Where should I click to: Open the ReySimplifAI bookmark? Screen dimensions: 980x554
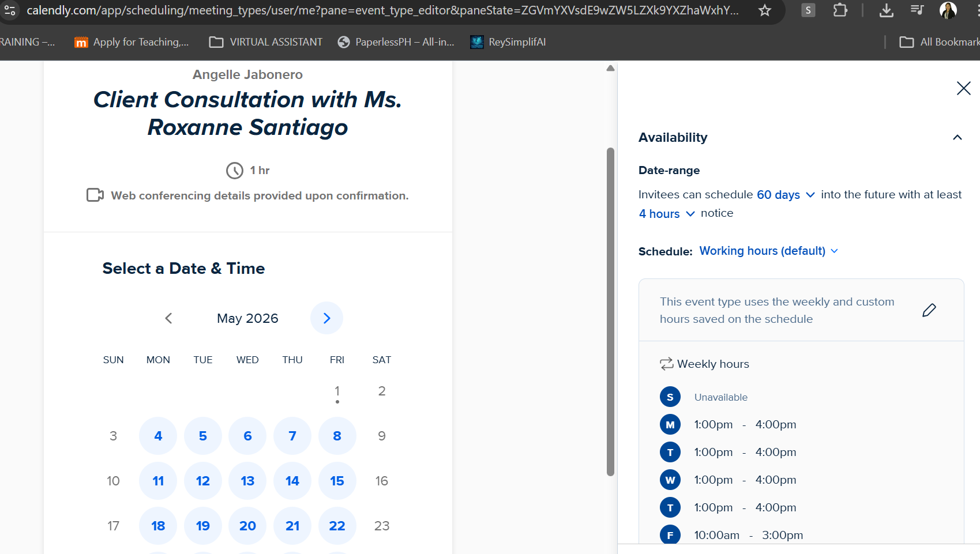click(508, 42)
